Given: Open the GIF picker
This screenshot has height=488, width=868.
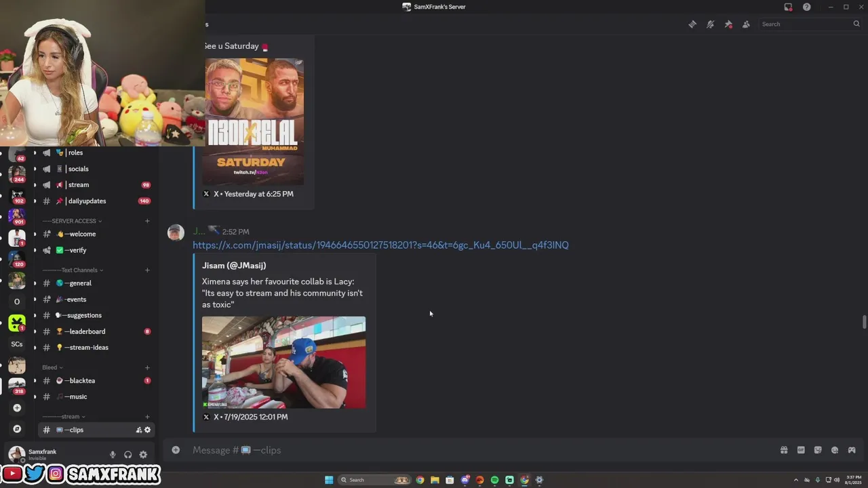Looking at the screenshot, I should point(801,450).
